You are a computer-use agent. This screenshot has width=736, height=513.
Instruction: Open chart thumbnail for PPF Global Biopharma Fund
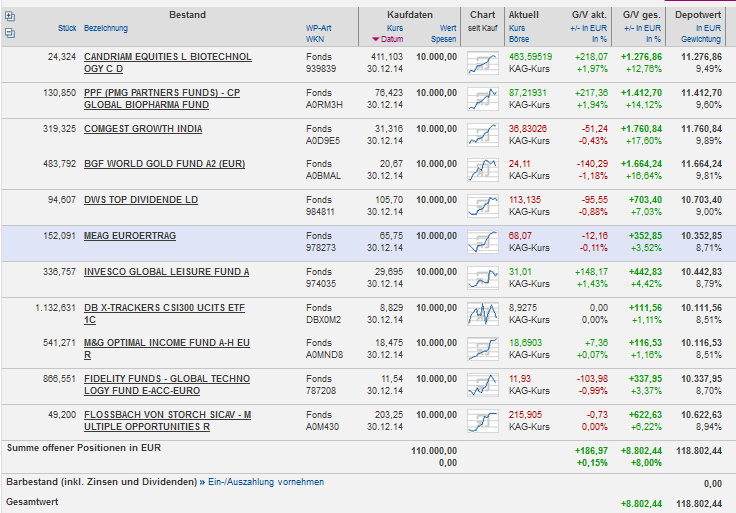[483, 100]
